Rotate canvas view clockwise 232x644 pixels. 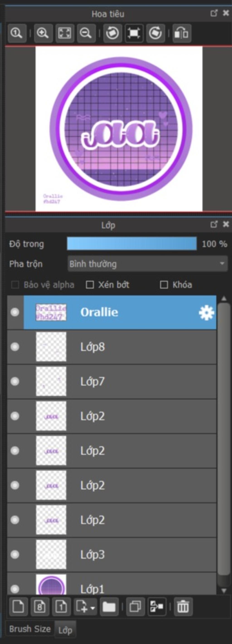(155, 33)
